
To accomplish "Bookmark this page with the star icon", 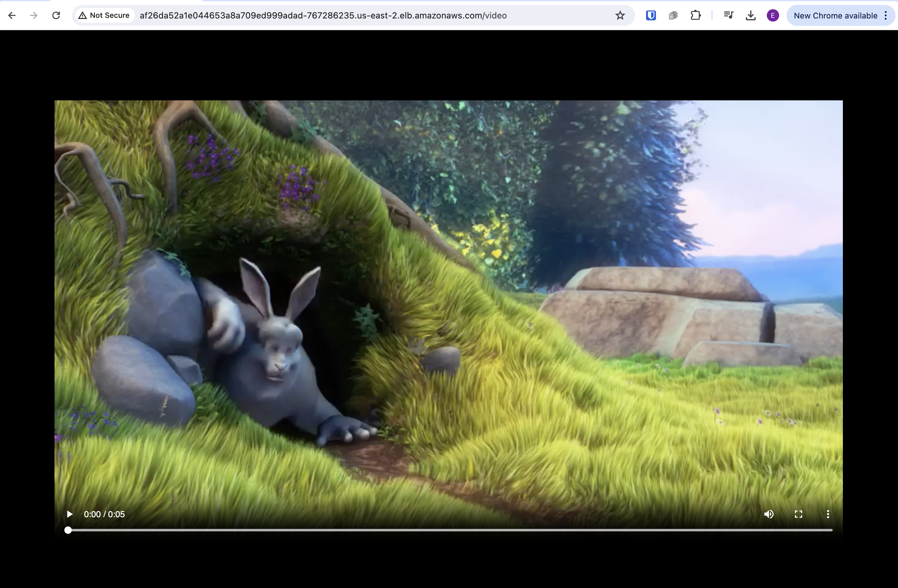I will pyautogui.click(x=620, y=15).
